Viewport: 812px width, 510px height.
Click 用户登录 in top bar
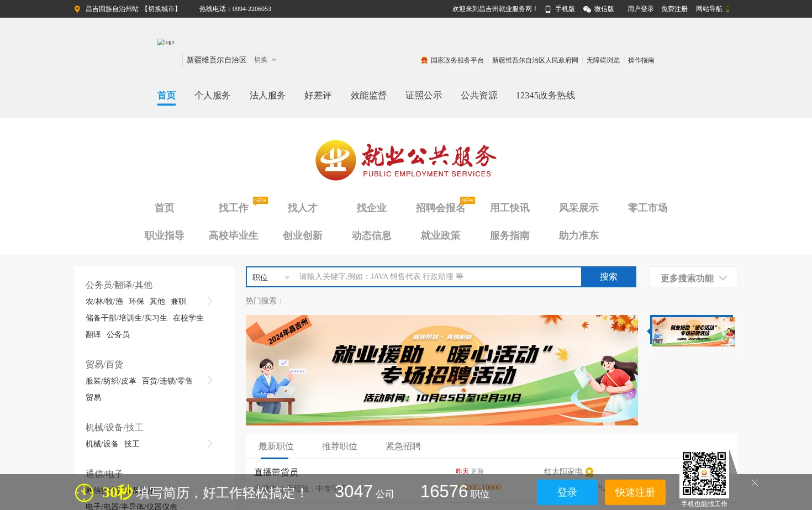(641, 9)
